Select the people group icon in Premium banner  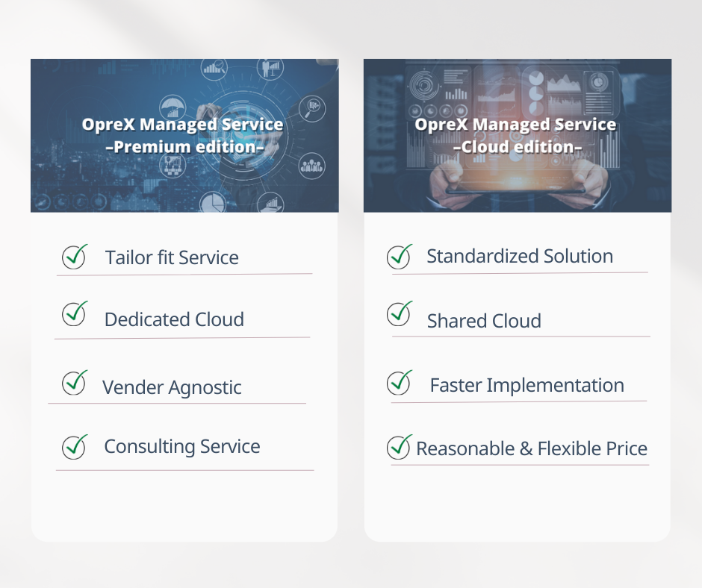[311, 165]
